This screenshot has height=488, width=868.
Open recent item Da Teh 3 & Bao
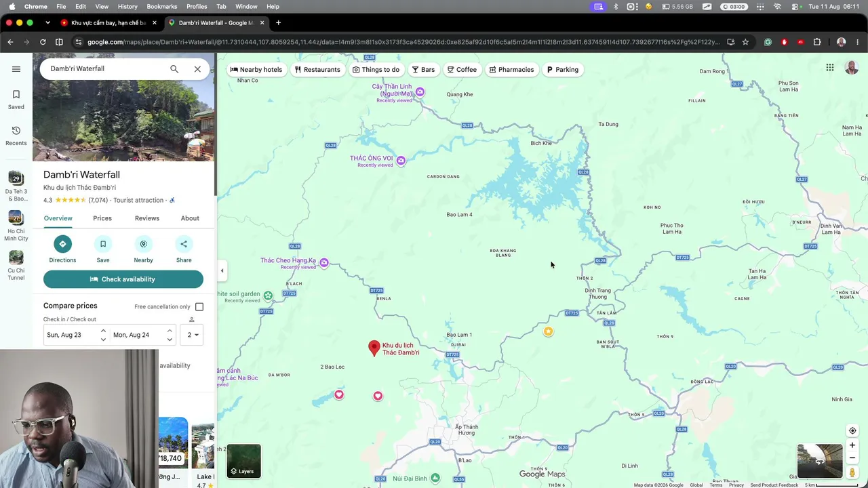click(x=16, y=186)
